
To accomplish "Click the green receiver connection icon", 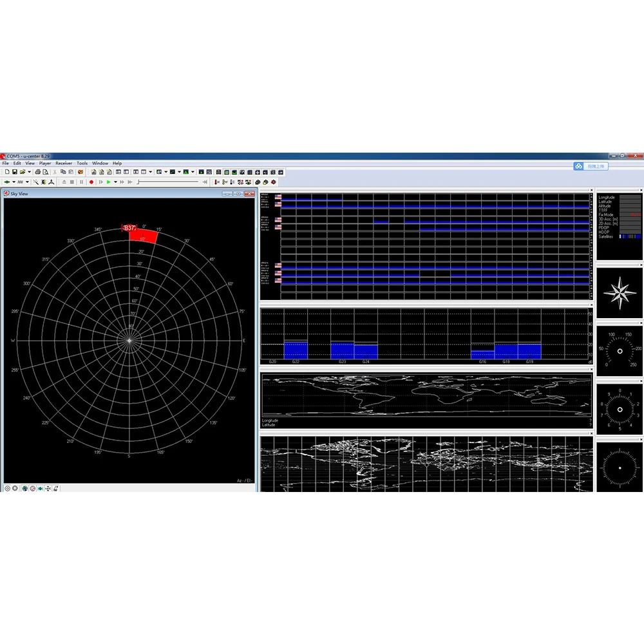I will 7,182.
